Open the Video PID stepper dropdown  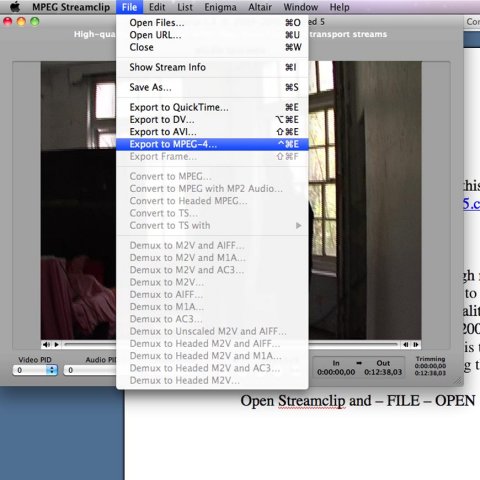click(x=52, y=370)
